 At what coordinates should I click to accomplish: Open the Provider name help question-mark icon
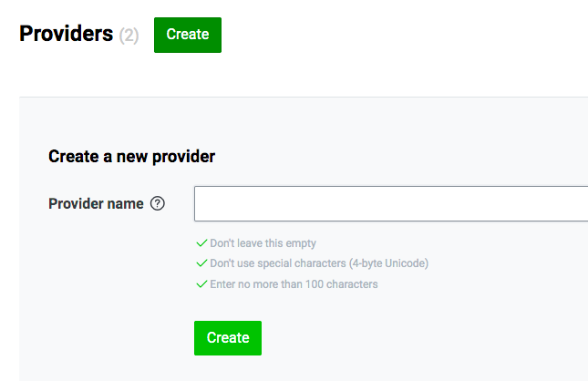158,203
